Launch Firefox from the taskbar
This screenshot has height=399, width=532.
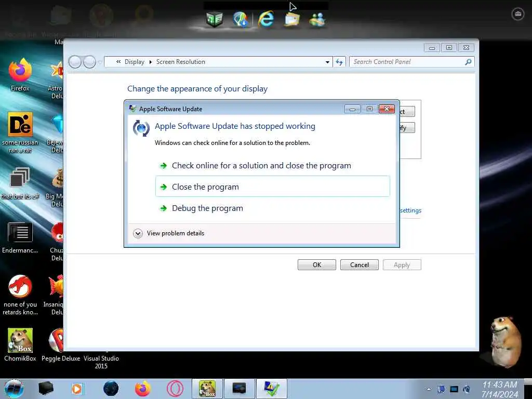tap(143, 389)
